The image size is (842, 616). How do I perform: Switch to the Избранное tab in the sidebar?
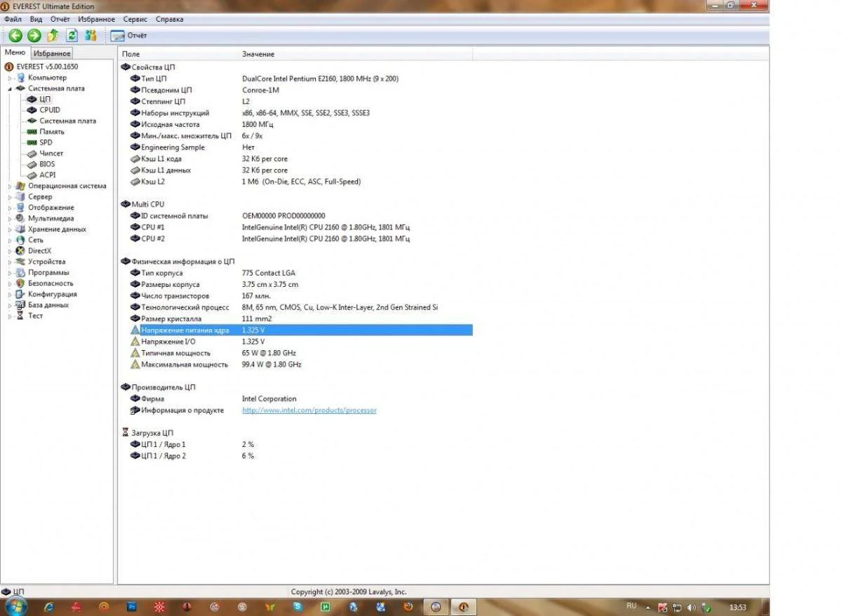click(52, 53)
